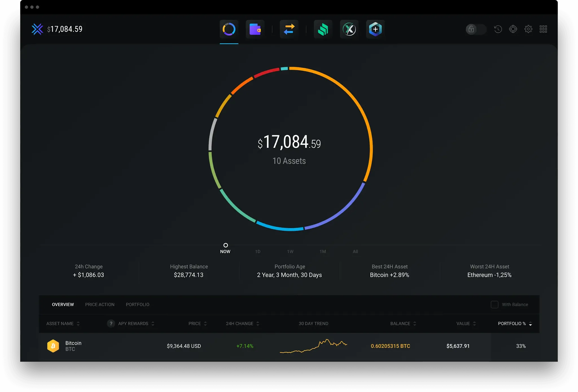Click the PORTFOLIO tab
578x392 pixels.
click(x=137, y=305)
